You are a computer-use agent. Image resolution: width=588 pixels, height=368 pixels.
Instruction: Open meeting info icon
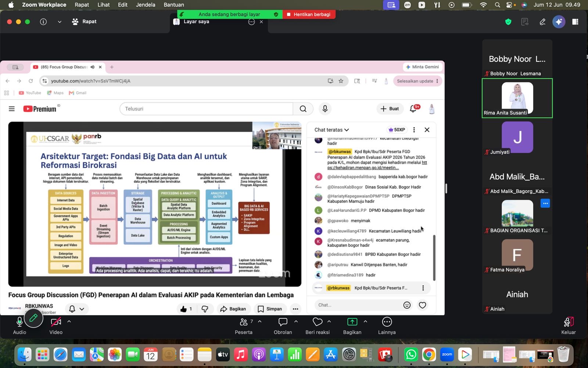[x=43, y=22]
